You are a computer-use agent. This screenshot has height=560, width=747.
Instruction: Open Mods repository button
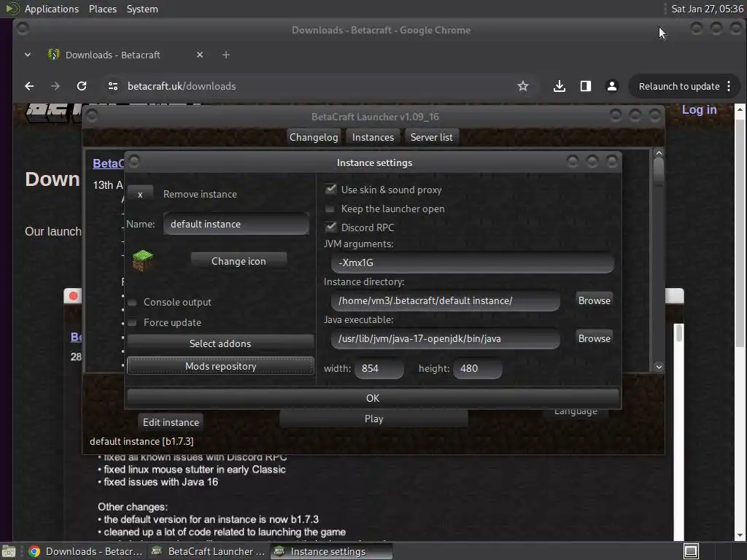point(220,366)
